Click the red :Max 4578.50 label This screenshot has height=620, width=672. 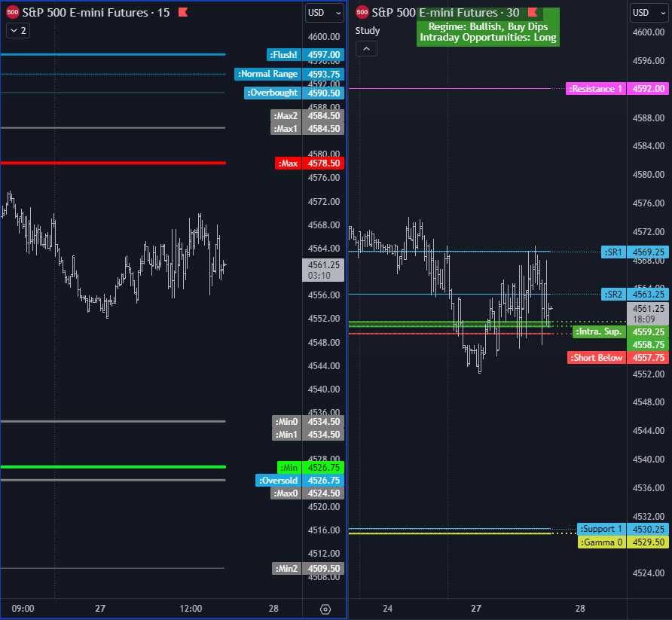[x=310, y=163]
